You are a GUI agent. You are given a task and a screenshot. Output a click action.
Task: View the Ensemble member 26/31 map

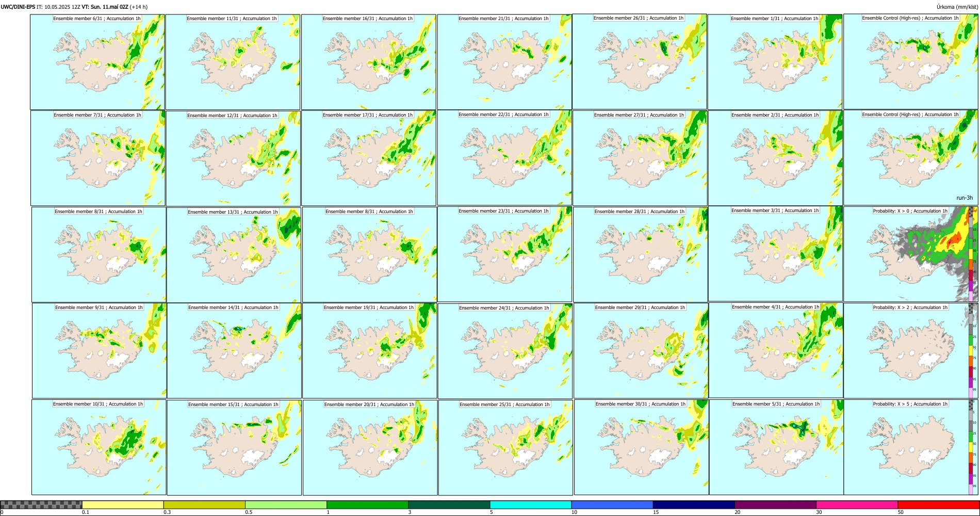pos(640,61)
